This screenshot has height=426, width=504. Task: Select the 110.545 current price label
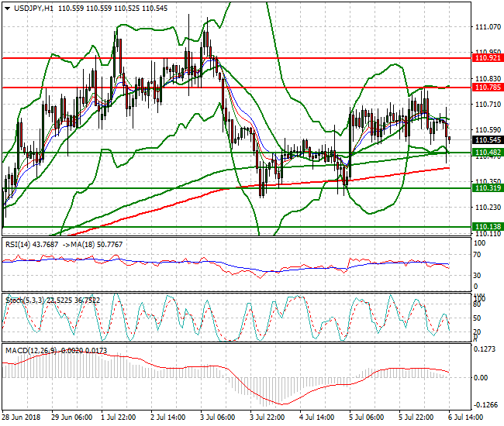coord(488,140)
